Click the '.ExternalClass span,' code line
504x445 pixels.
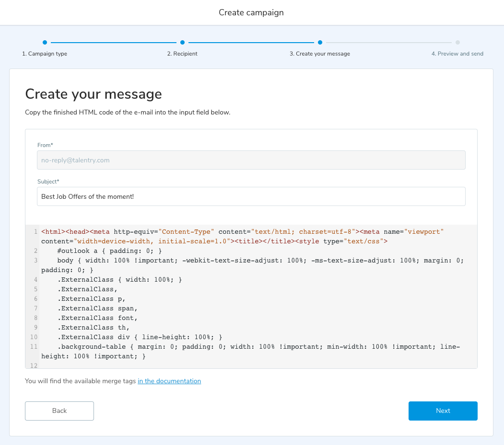click(x=98, y=308)
